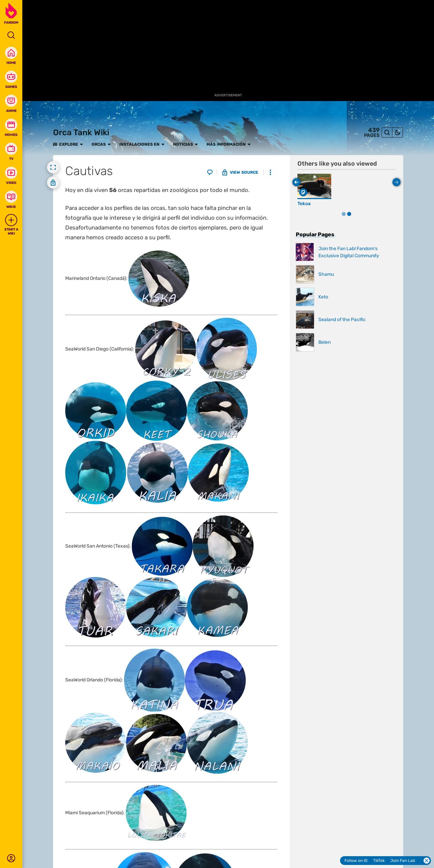Go to previous carousel item arrow
This screenshot has height=868, width=434.
[296, 182]
